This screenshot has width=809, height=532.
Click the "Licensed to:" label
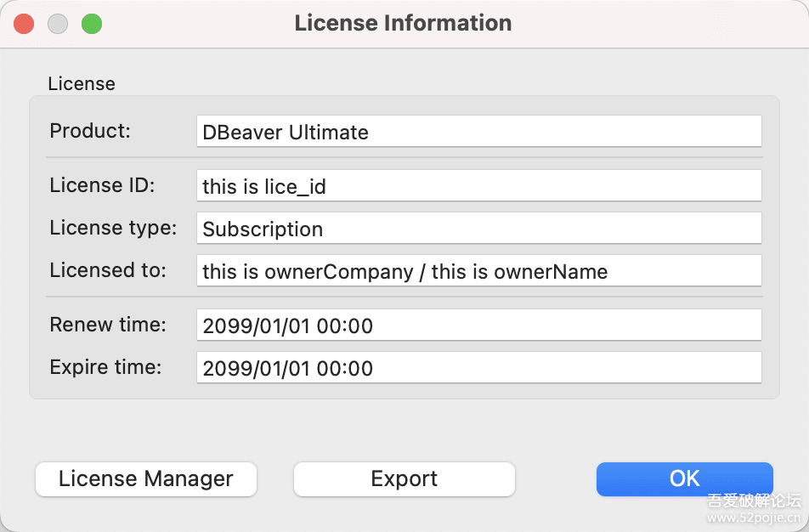108,270
